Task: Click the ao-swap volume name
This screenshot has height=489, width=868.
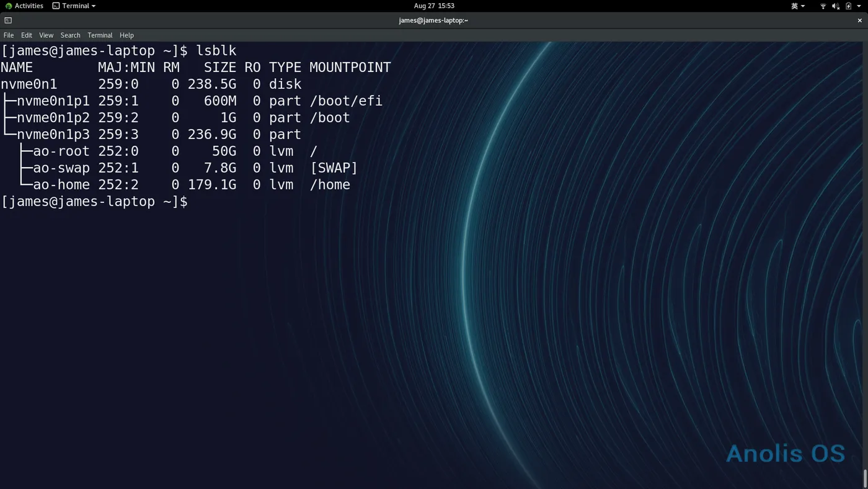Action: point(61,168)
